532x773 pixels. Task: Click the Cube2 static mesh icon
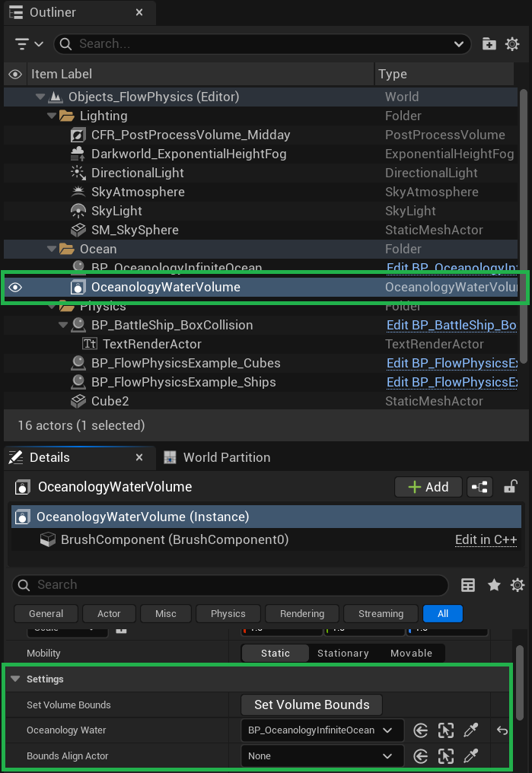point(78,401)
